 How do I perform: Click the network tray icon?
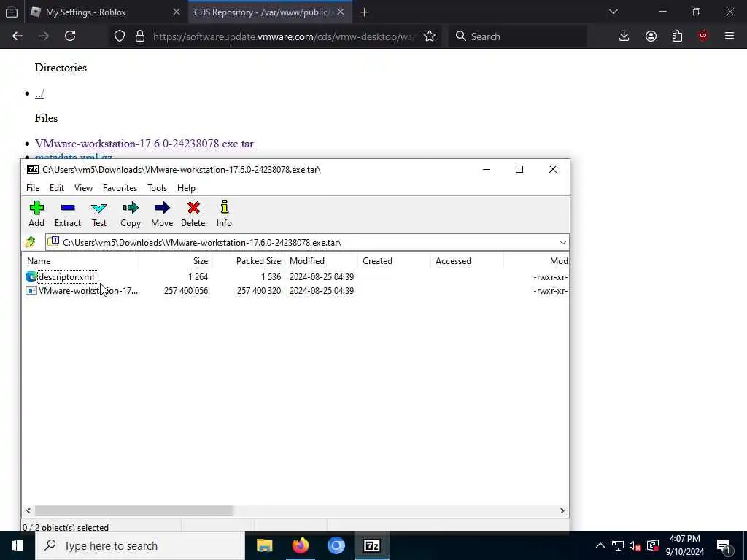coord(617,545)
